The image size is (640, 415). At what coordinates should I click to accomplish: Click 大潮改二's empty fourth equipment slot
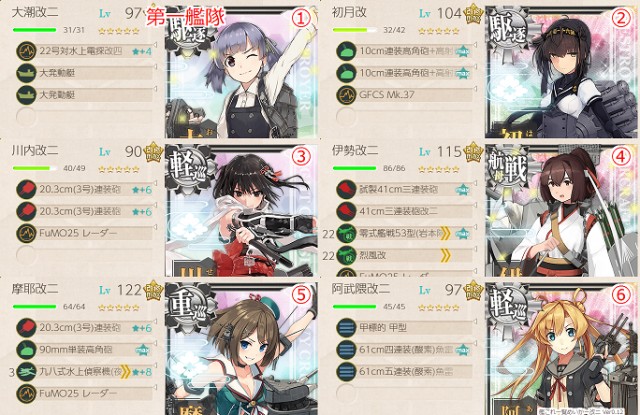pyautogui.click(x=26, y=117)
